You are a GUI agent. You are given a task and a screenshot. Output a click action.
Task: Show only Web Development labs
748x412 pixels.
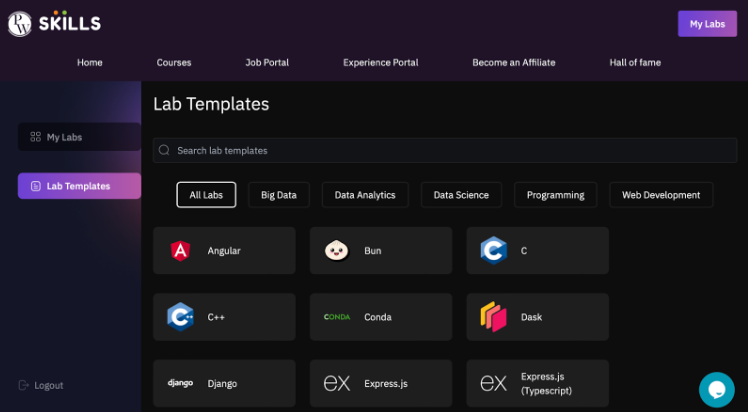[661, 195]
